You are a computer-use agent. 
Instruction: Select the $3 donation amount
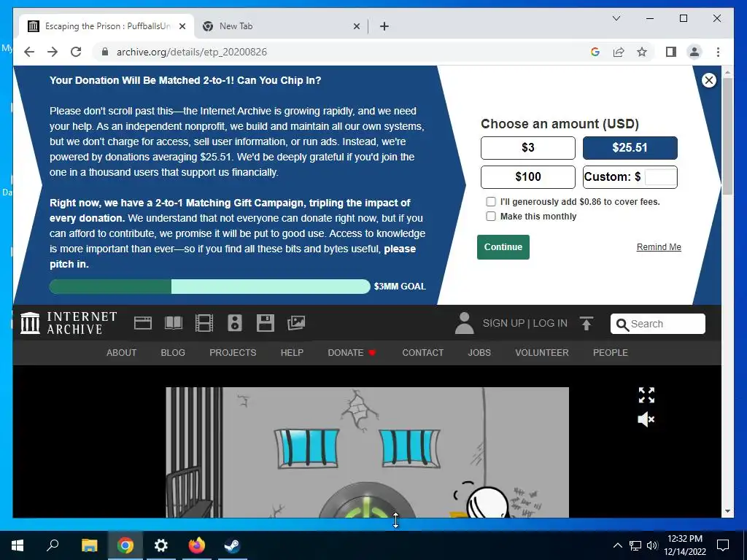[528, 147]
